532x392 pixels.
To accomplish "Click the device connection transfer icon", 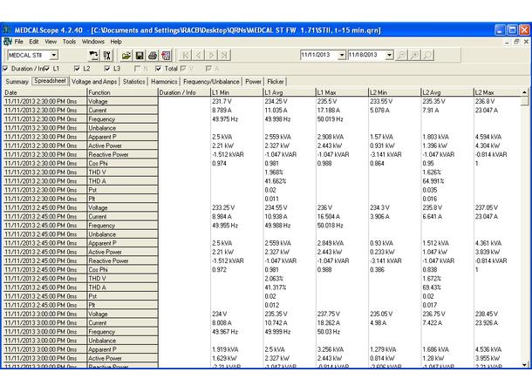I will tap(93, 55).
